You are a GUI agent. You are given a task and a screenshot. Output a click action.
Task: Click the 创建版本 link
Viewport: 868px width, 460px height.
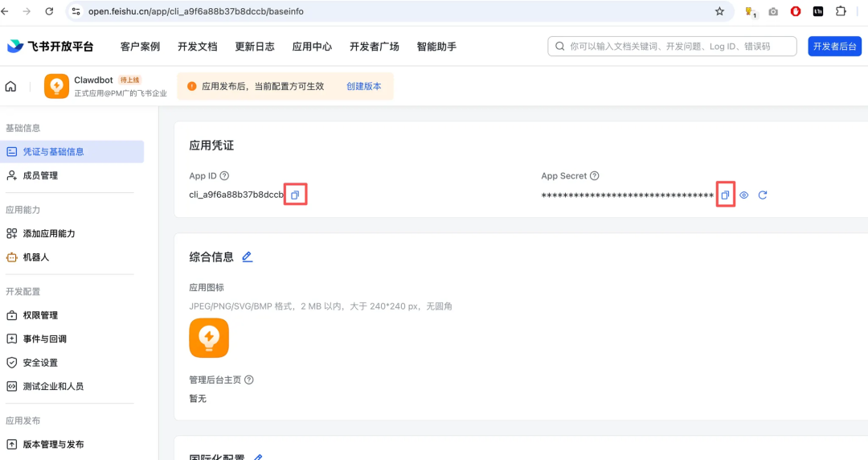(x=364, y=86)
